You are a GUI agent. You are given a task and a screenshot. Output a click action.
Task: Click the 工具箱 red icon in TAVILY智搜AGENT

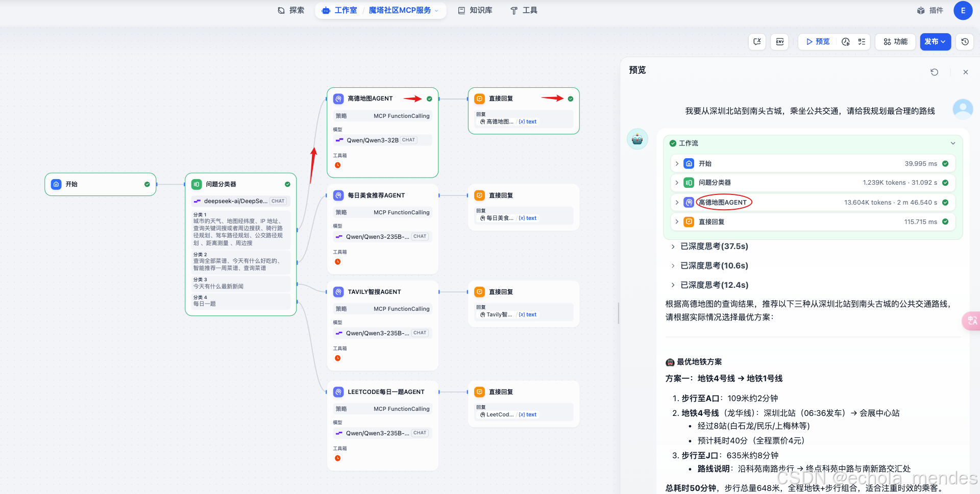pyautogui.click(x=337, y=358)
